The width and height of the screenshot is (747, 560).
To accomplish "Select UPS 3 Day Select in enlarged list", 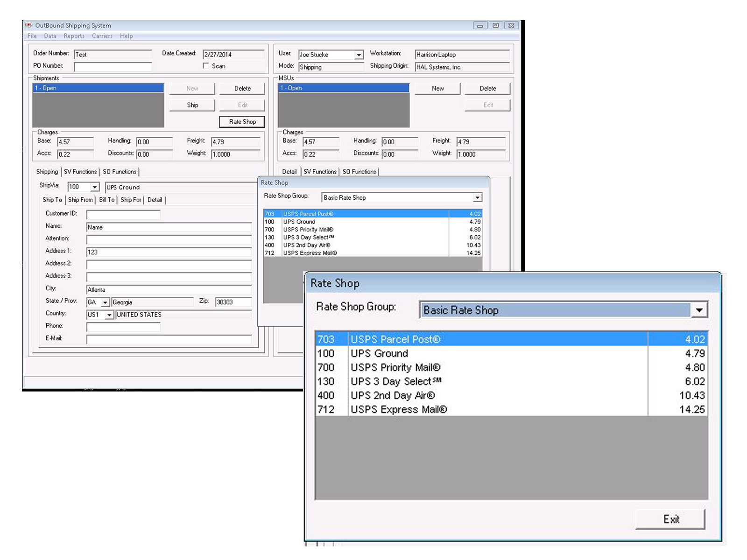I will 511,381.
